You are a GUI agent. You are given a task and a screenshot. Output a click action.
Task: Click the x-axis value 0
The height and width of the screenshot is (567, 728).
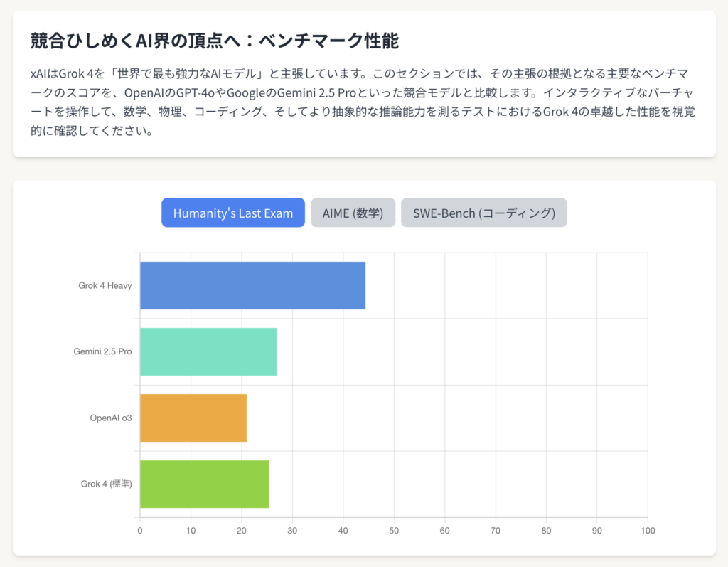point(140,531)
